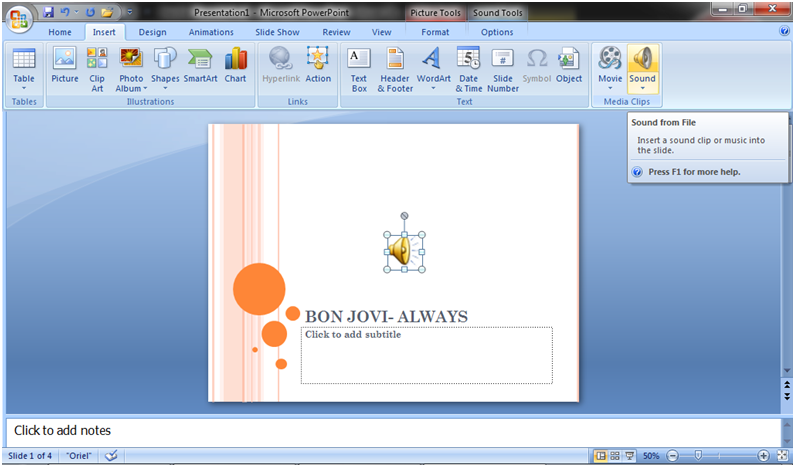Click the rotation handle above sound icon
This screenshot has width=795, height=467.
click(404, 216)
